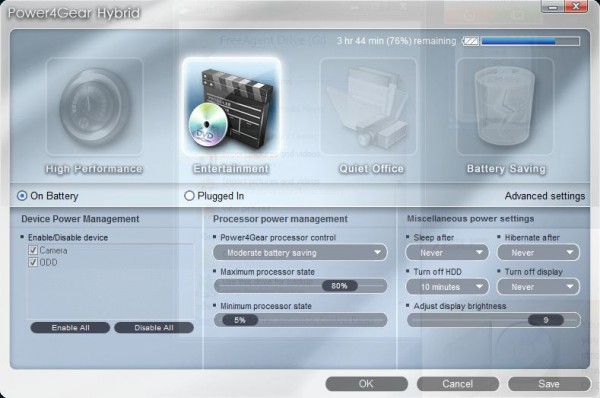The height and width of the screenshot is (398, 600).
Task: Open the Sleep after dropdown
Action: tap(447, 253)
